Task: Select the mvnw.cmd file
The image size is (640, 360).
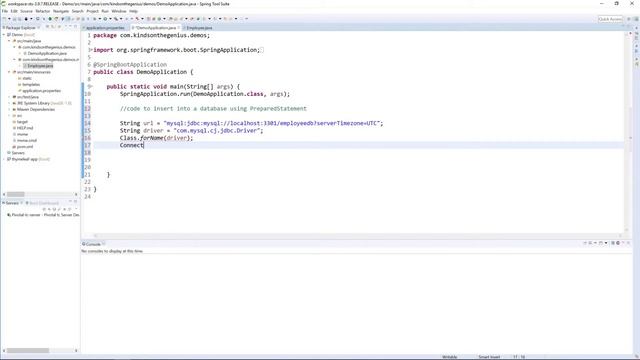Action: point(27,140)
